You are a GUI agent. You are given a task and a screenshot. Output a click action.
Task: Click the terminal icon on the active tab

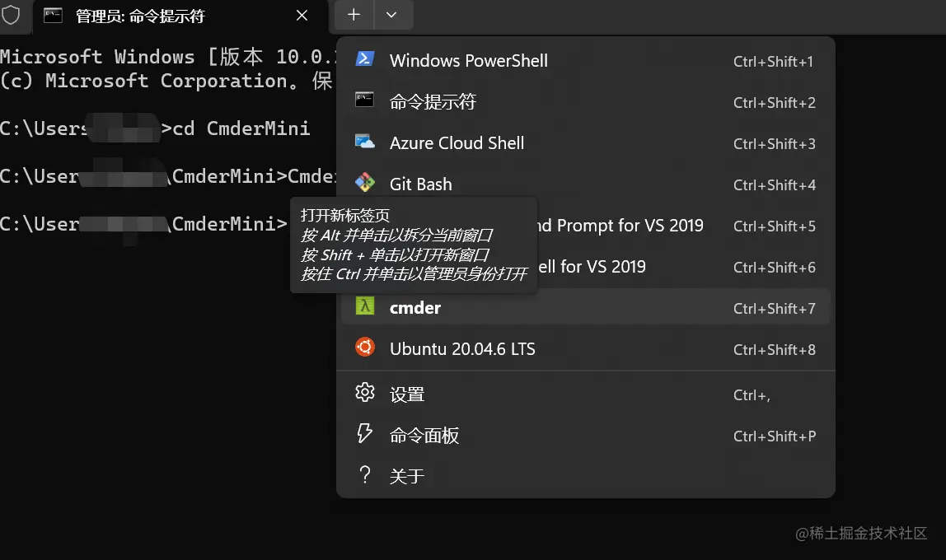coord(54,15)
